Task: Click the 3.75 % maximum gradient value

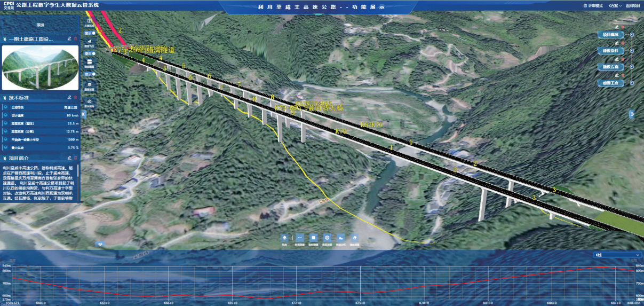Action: 73,147
